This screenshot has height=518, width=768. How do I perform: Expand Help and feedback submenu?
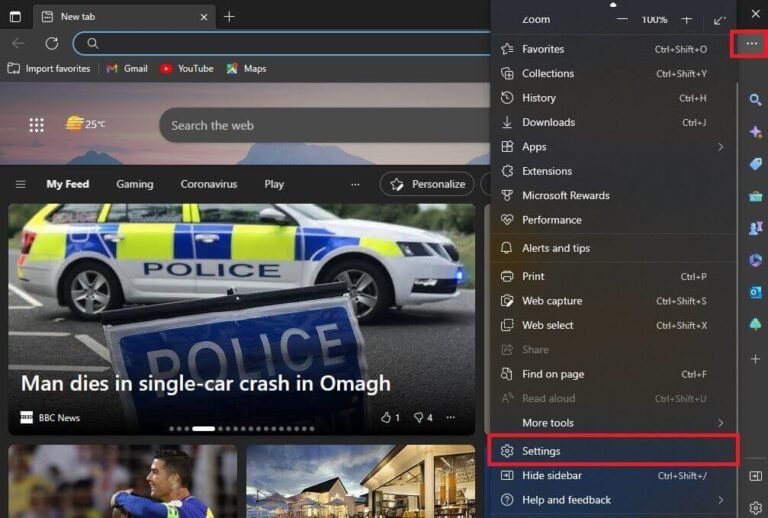(x=720, y=500)
